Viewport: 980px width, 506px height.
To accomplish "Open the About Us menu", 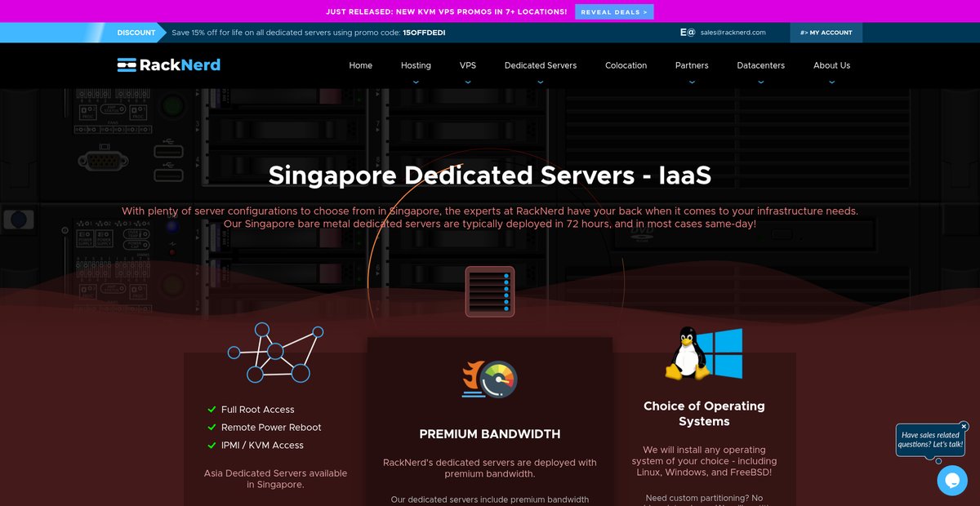I will (831, 65).
